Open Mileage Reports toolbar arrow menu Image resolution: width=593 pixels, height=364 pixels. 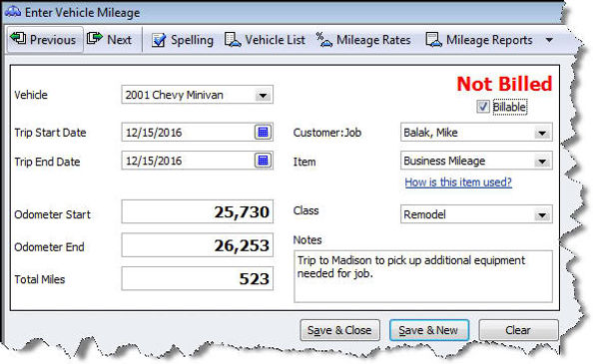coord(549,40)
